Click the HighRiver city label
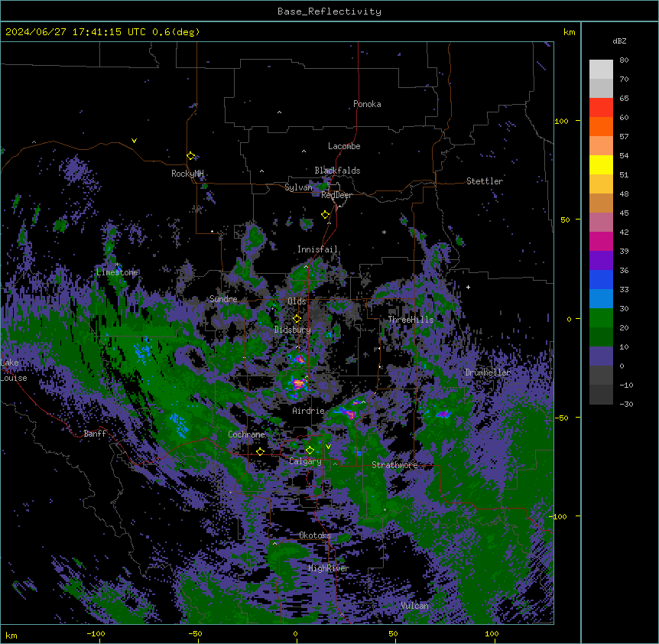The width and height of the screenshot is (659, 644). click(329, 568)
